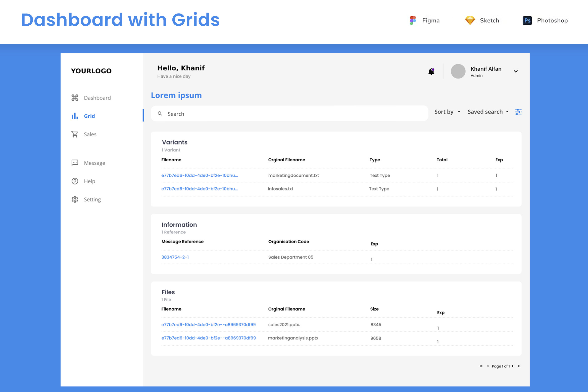The width and height of the screenshot is (588, 392).
Task: Jump to last page arrow
Action: pyautogui.click(x=519, y=366)
